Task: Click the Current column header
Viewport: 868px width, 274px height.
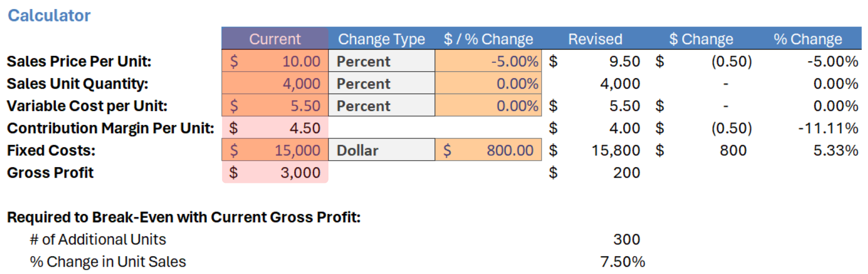Action: [275, 38]
